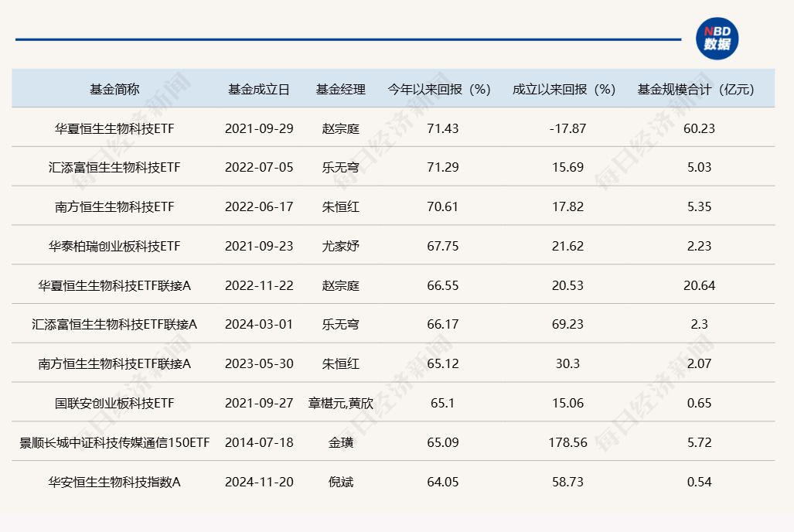Click the 基金成立日 column header
794x532 pixels.
259,89
